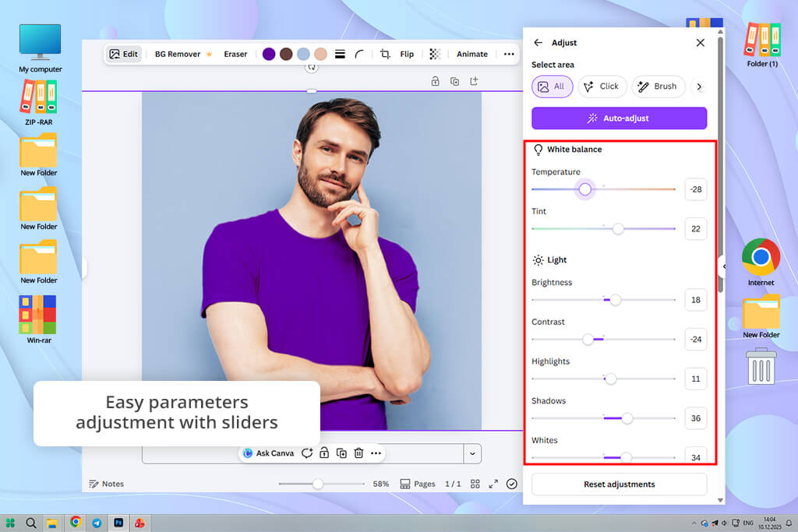798x532 pixels.
Task: Open border style lines icon
Action: [340, 54]
